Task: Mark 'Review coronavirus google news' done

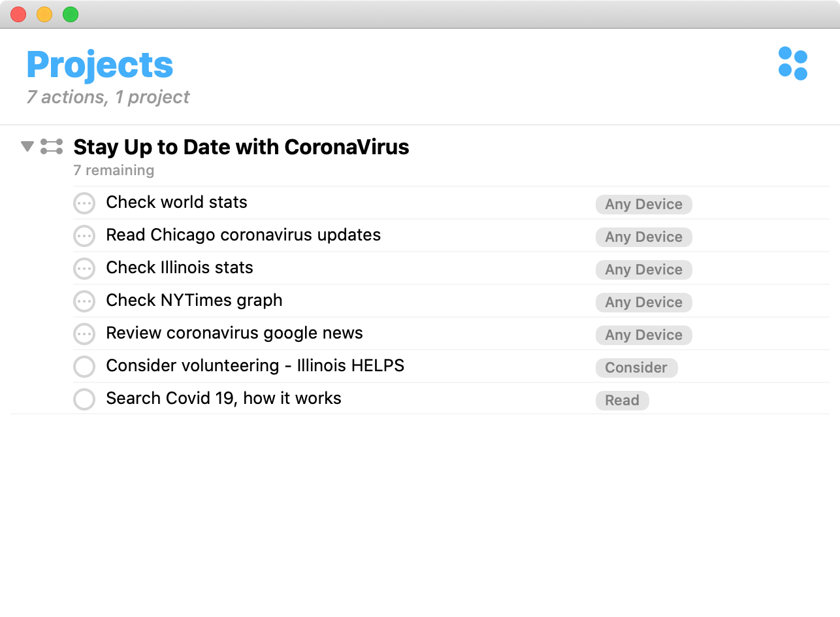Action: pyautogui.click(x=84, y=334)
